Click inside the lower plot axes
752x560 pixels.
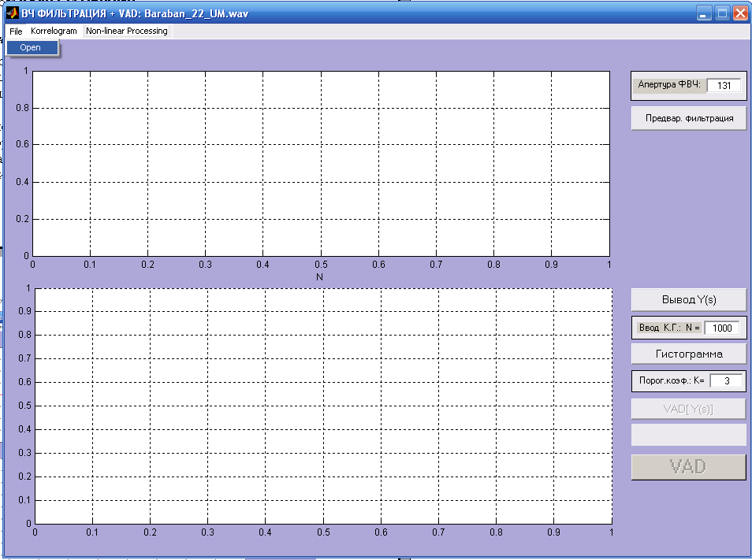tap(323, 406)
